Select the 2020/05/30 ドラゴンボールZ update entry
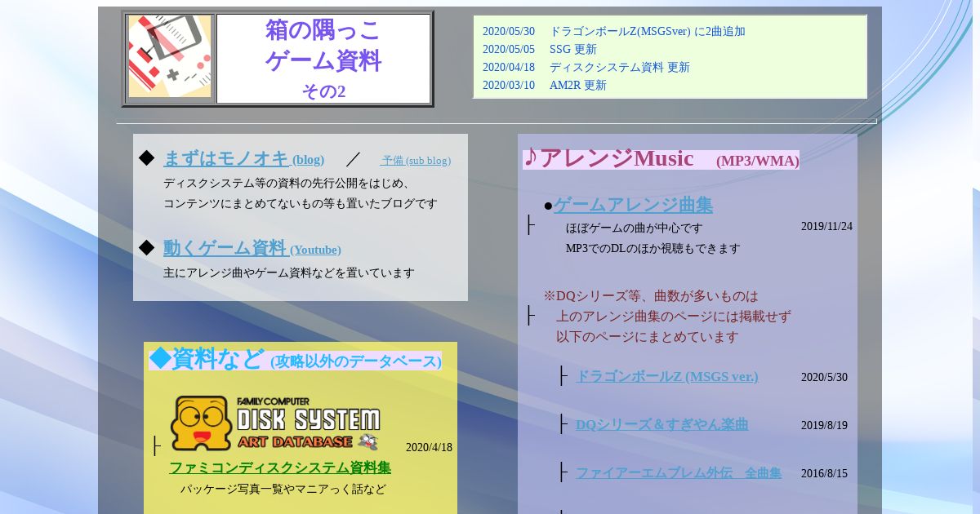The height and width of the screenshot is (514, 980). click(x=613, y=32)
